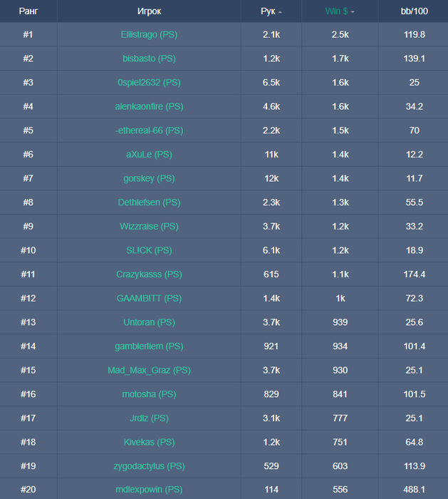Select the bb/100 column header
This screenshot has width=448, height=499.
click(414, 11)
